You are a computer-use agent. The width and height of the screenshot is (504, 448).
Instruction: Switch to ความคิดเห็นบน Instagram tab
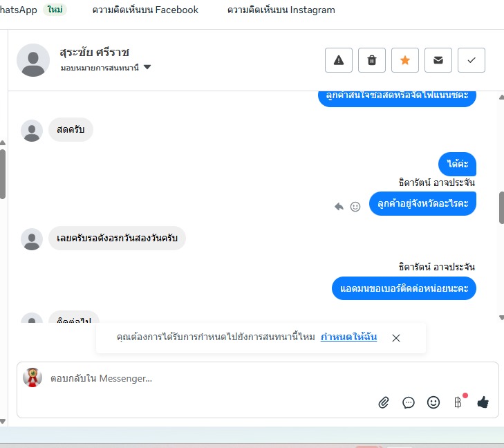(x=281, y=10)
